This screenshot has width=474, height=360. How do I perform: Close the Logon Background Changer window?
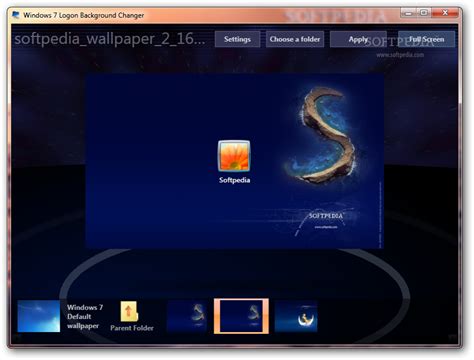coord(445,13)
